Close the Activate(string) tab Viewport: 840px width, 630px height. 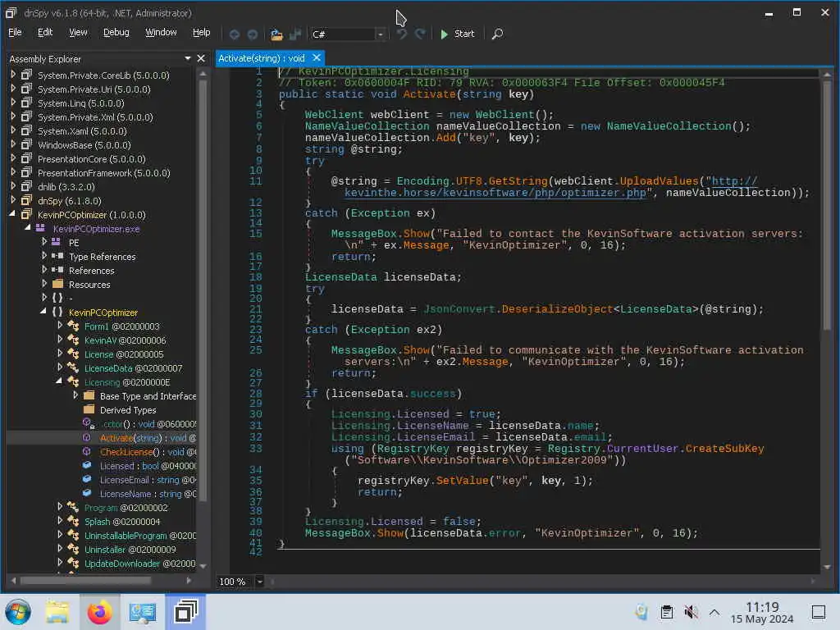(x=317, y=57)
